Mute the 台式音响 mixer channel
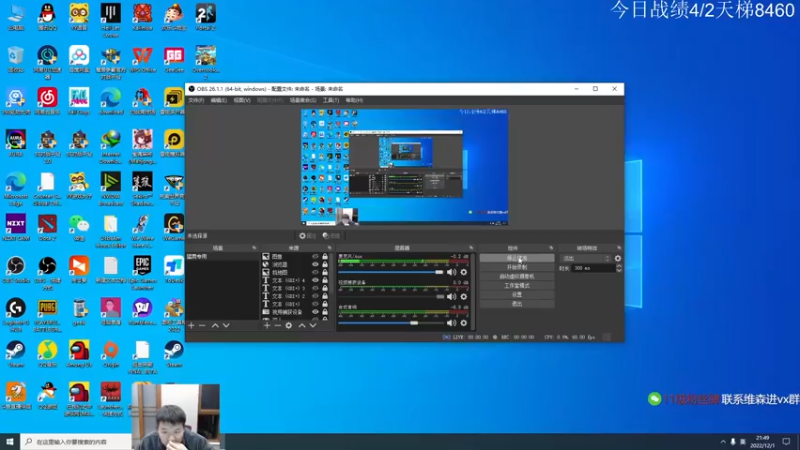800x450 pixels. pos(452,322)
